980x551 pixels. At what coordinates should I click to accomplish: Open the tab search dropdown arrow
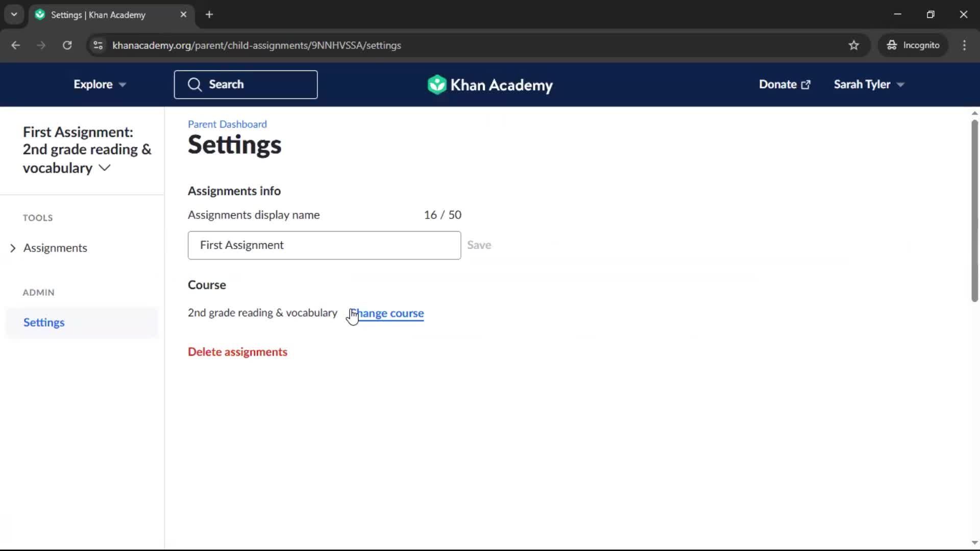tap(14, 15)
